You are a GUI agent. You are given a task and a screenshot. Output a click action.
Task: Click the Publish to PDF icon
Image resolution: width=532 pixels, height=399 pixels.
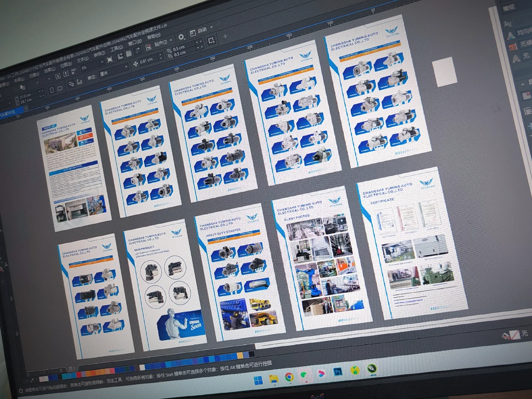coord(74,71)
